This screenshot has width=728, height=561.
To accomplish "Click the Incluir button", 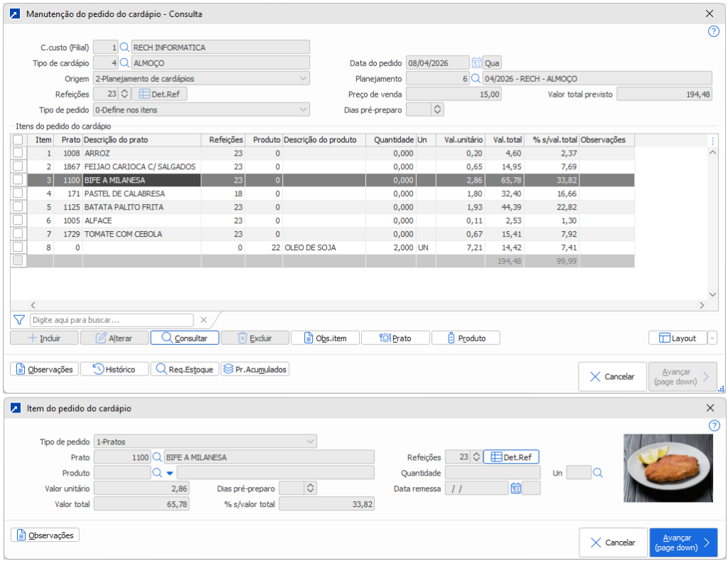I will coord(45,338).
